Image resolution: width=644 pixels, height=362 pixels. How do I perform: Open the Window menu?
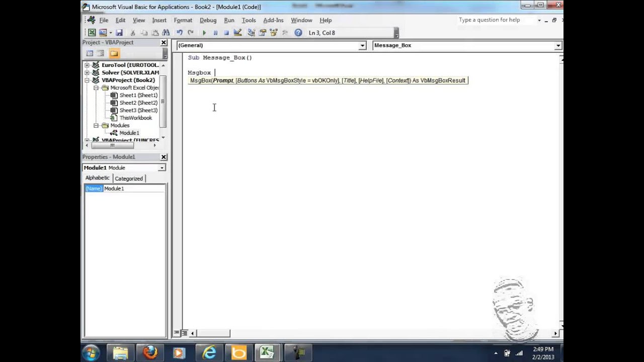(x=301, y=20)
